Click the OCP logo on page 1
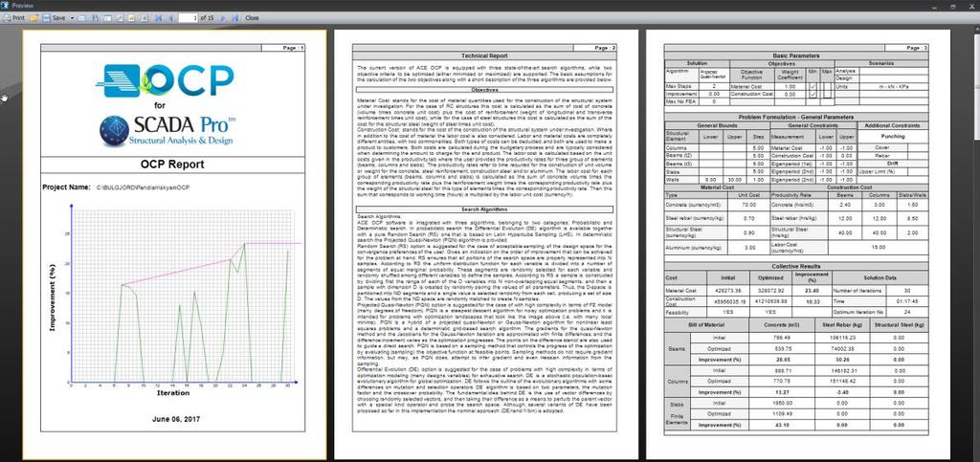Screen dimensions: 980x462 (165, 80)
